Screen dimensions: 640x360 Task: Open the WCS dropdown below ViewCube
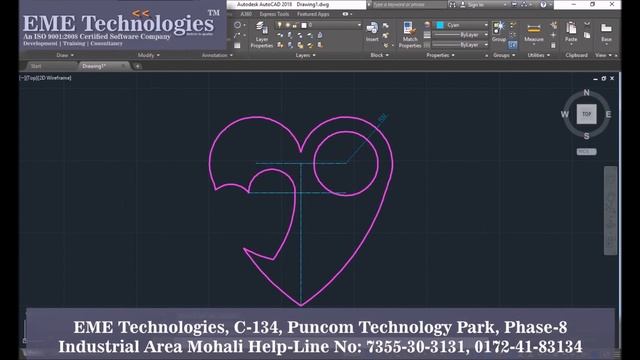pyautogui.click(x=587, y=151)
